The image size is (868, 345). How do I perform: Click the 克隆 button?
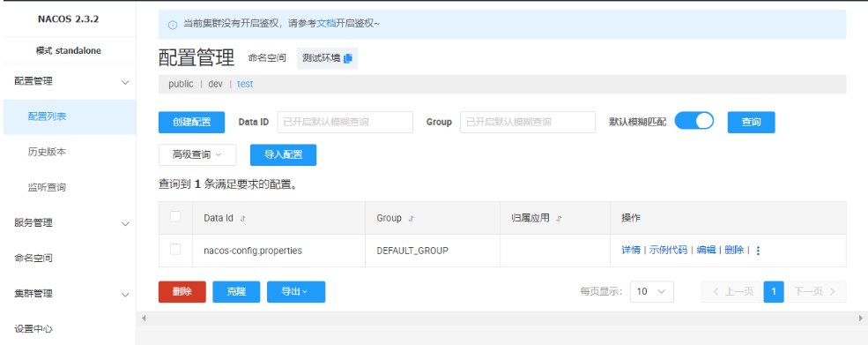click(236, 292)
